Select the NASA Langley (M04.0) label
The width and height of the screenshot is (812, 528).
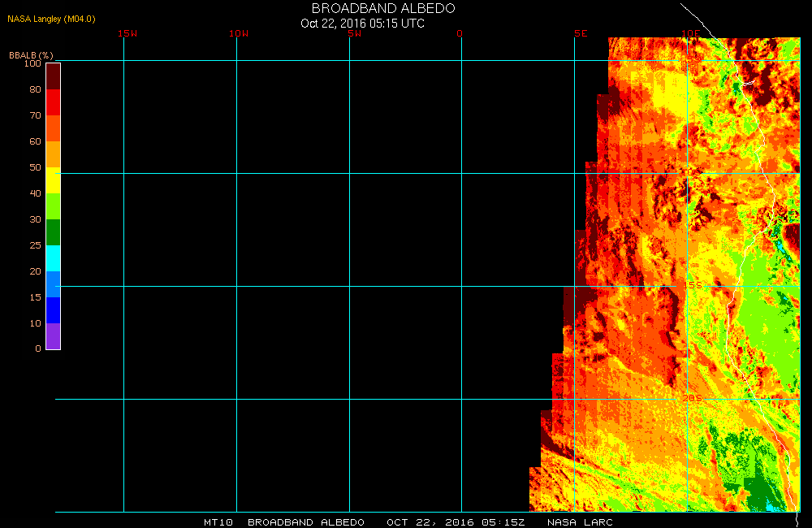[x=45, y=19]
